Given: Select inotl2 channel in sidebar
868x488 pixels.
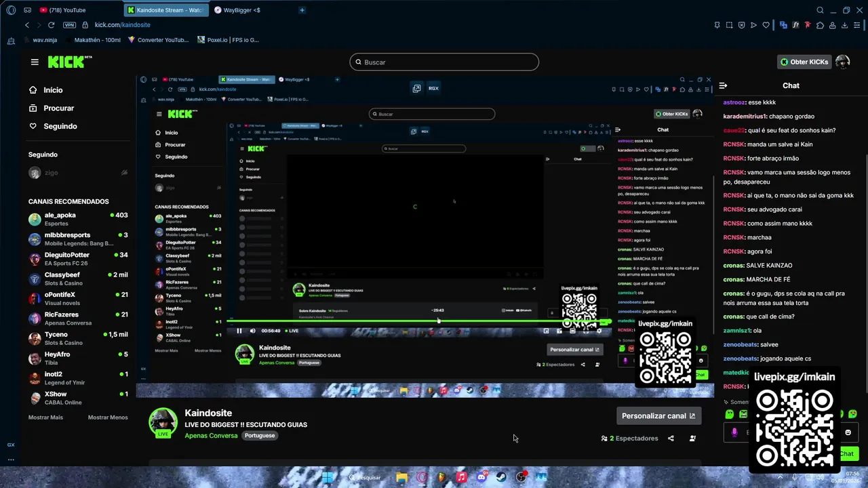Looking at the screenshot, I should click(x=78, y=378).
